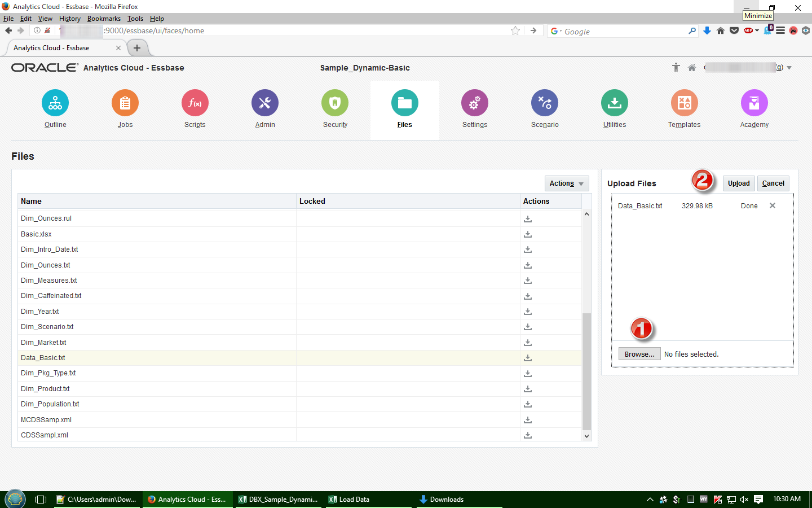Open Firefox downloads arrow in toolbar
This screenshot has width=812, height=508.
point(707,30)
